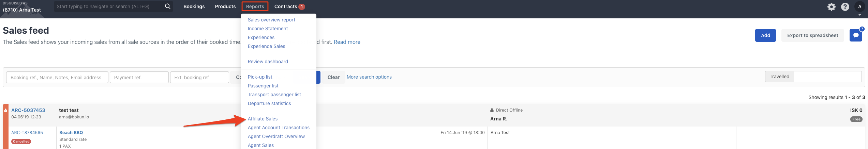
Task: Click date Fri 14.Jun '19 @ 18:00
Action: tap(462, 133)
